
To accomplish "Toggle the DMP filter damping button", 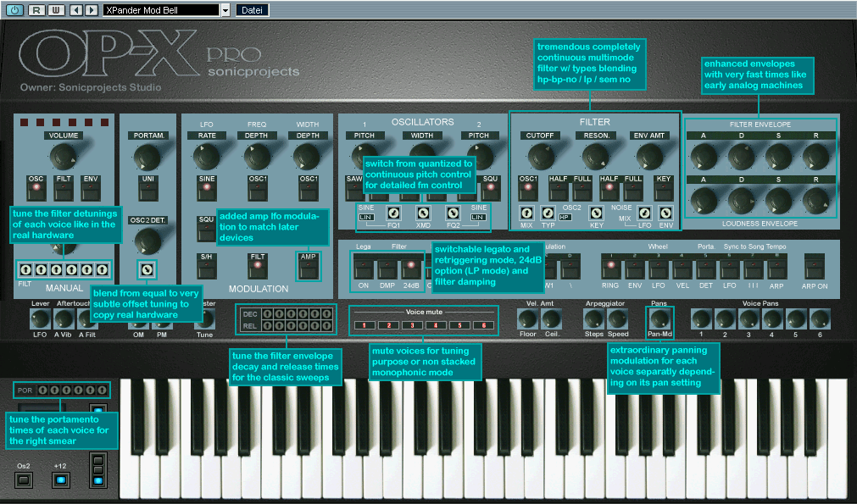I will coord(387,269).
